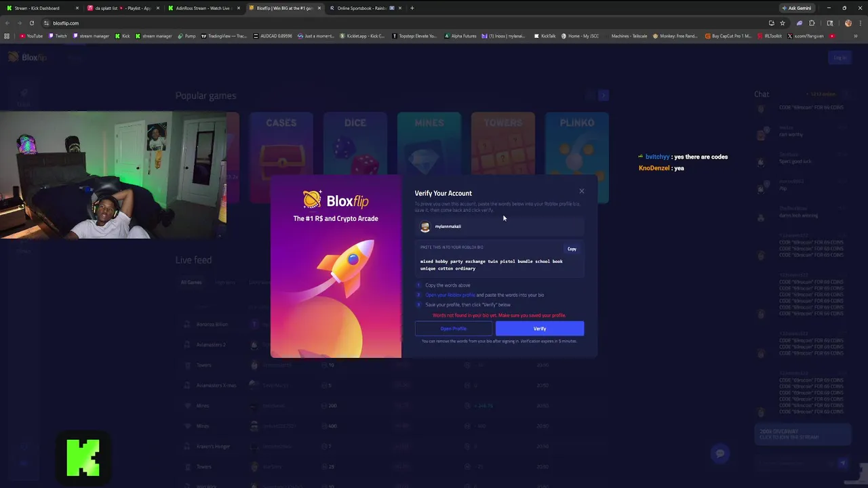
Task: Select the active Bloxflip browser tab
Action: 283,8
